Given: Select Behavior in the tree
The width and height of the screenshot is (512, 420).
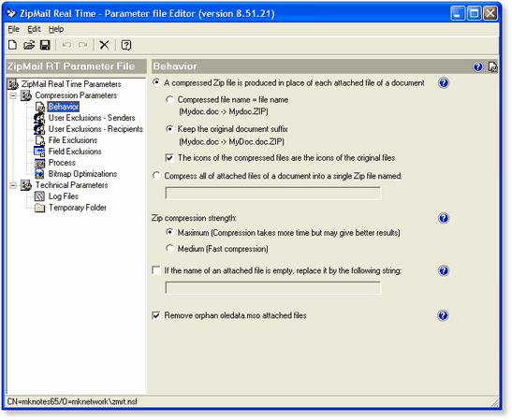Looking at the screenshot, I should 64,107.
